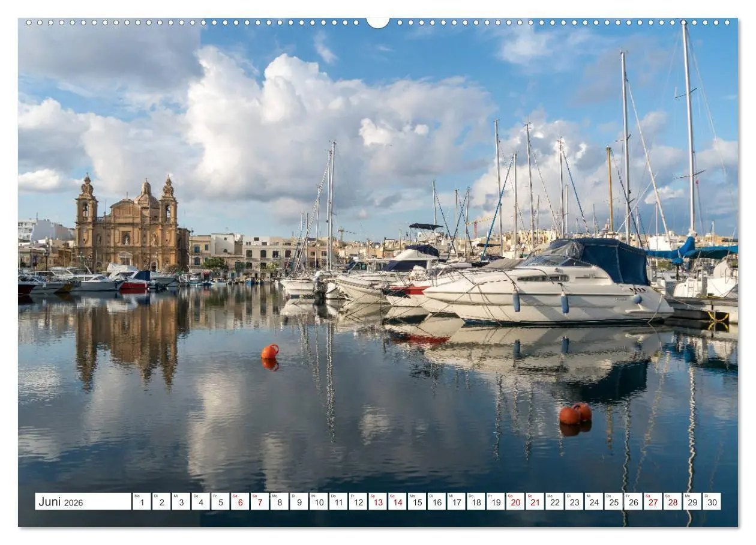Pick day 11 in the date row
Viewport: 756px width, 545px height.
coord(338,502)
